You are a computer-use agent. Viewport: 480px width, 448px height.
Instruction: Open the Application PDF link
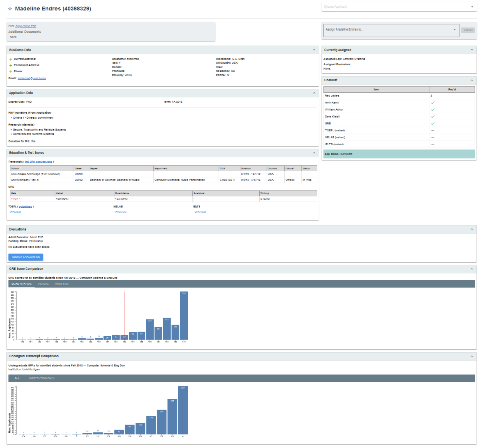click(26, 26)
